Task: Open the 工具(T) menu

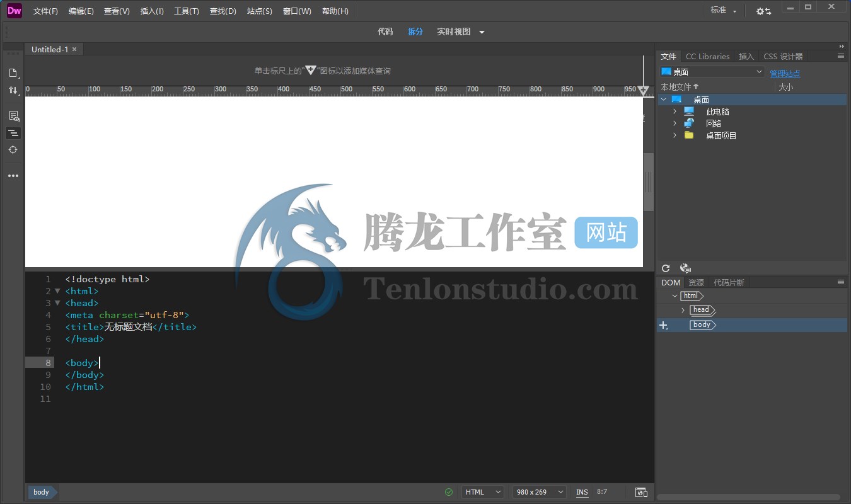Action: (187, 11)
